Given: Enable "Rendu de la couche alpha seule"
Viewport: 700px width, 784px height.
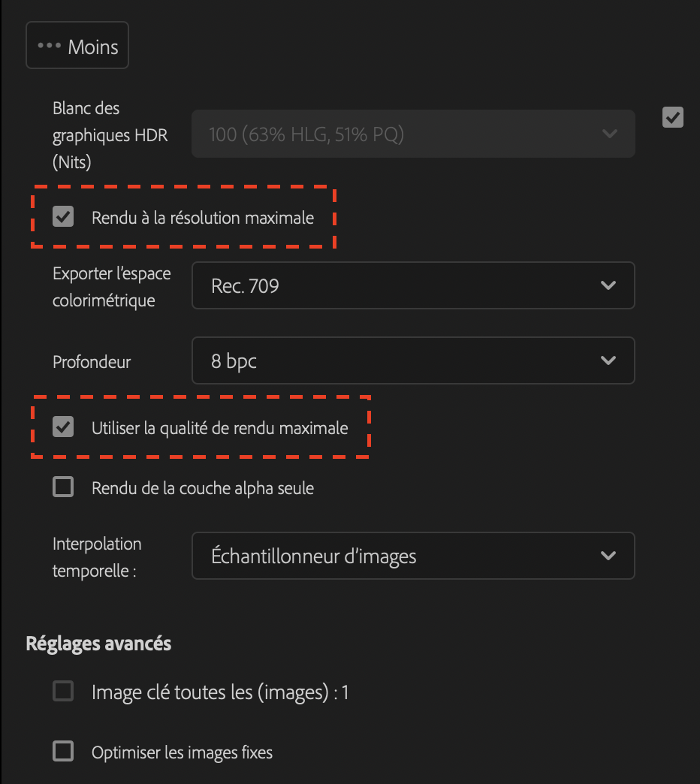Looking at the screenshot, I should coord(63,487).
